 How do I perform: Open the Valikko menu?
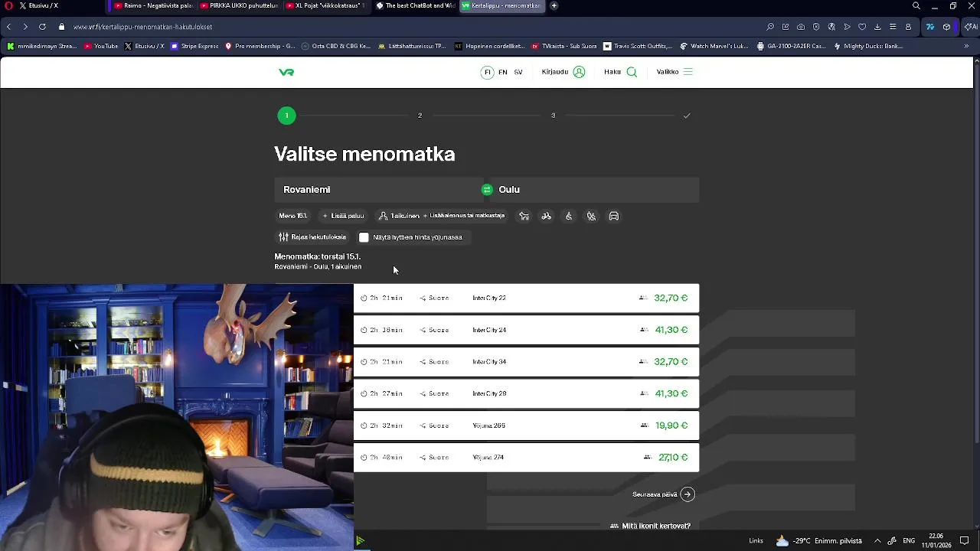(x=675, y=72)
